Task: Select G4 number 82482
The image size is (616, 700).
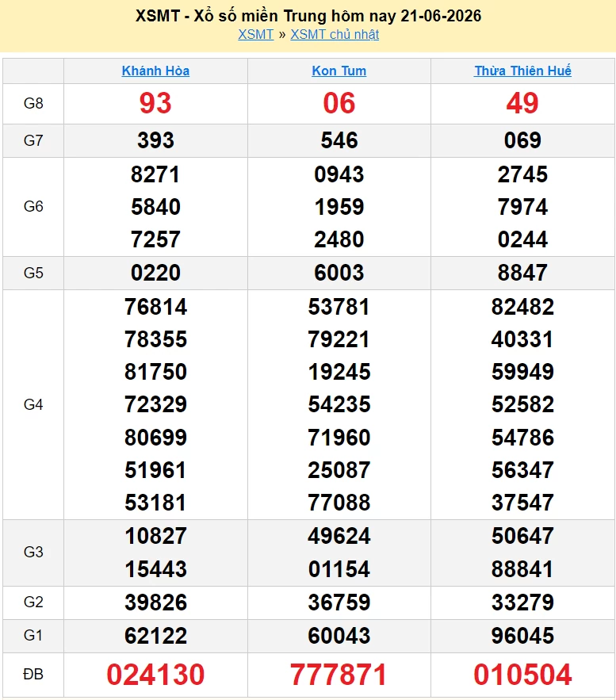Action: click(x=522, y=307)
